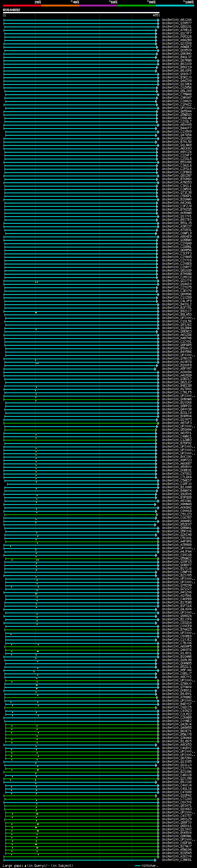Select label UniRef100_A5V0V5
197x868 pixels.
(x=176, y=125)
